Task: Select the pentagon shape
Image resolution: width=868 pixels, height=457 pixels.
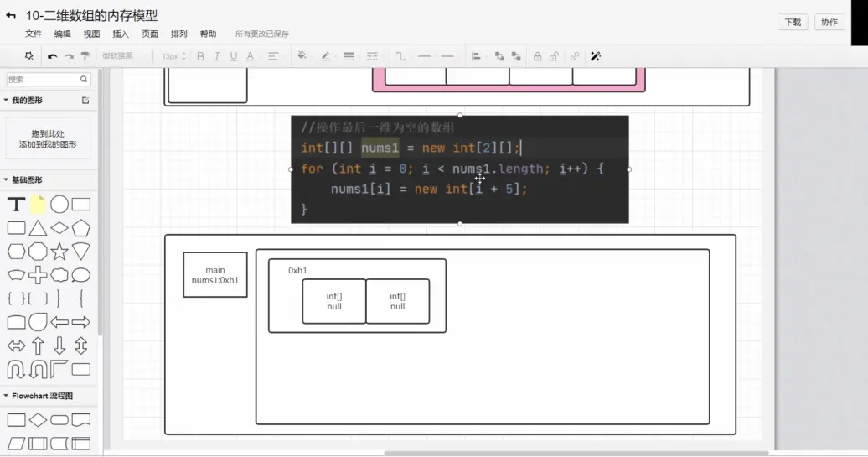Action: [x=80, y=228]
